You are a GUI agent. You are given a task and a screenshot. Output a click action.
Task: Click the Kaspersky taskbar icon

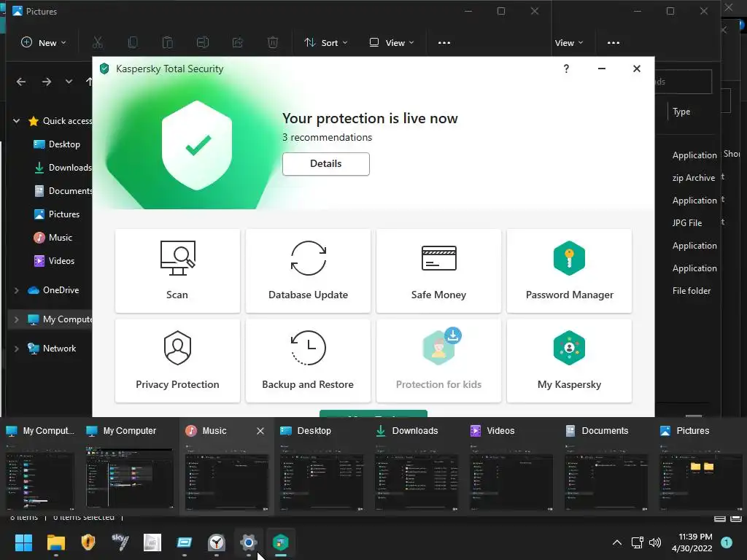click(281, 542)
